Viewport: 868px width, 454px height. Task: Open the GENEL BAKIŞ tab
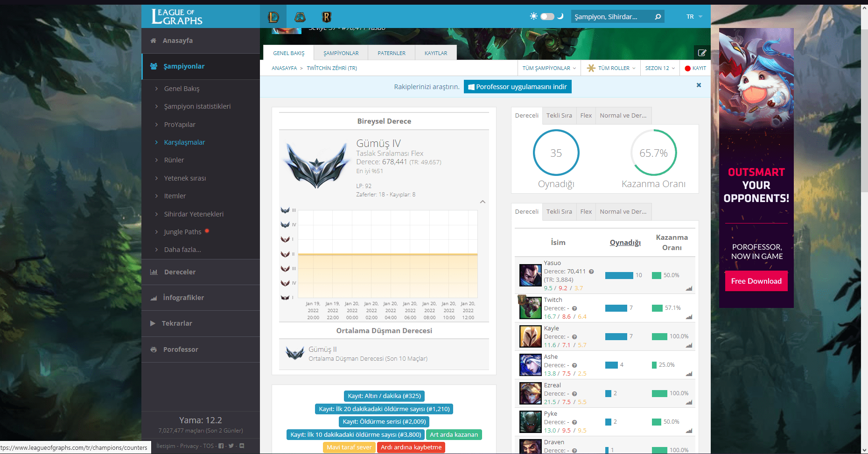(x=288, y=53)
